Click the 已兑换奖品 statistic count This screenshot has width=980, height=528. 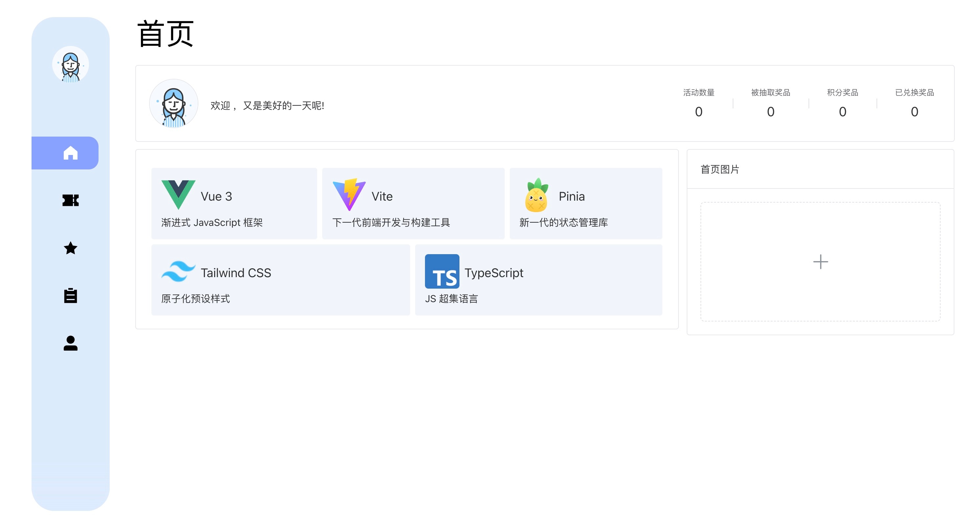click(x=914, y=112)
